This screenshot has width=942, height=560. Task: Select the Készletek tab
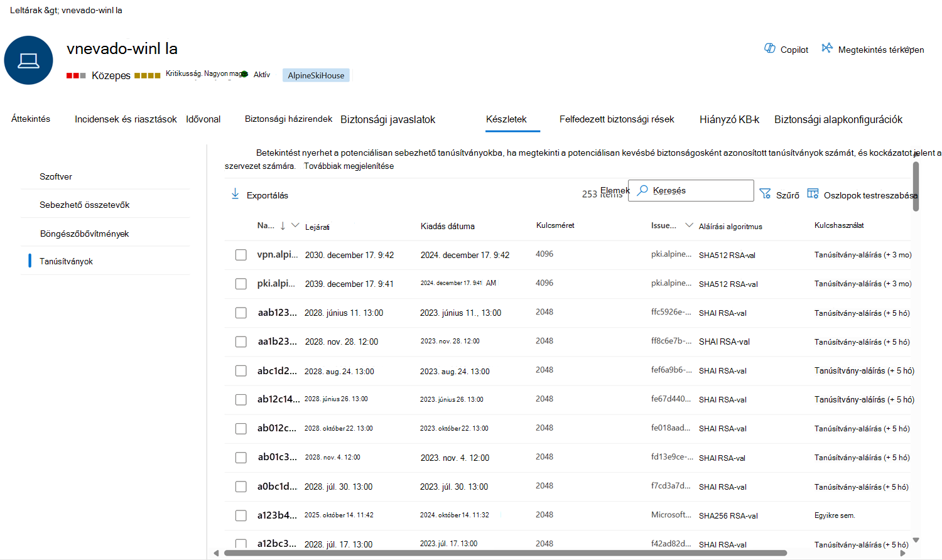506,119
